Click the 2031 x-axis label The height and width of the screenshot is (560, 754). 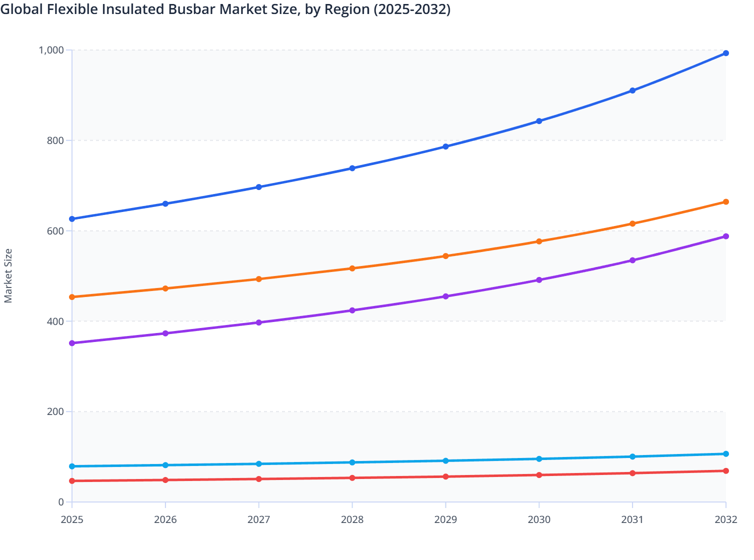click(x=632, y=520)
